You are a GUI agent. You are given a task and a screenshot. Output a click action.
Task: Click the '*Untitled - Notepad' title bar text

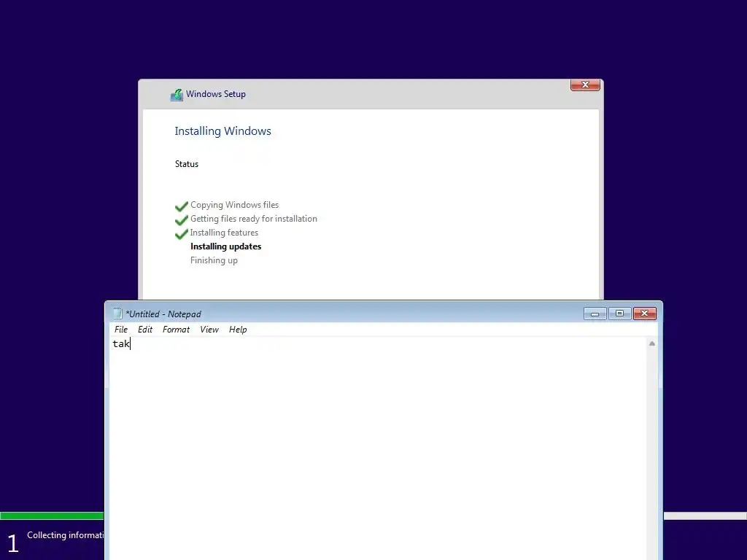(163, 314)
